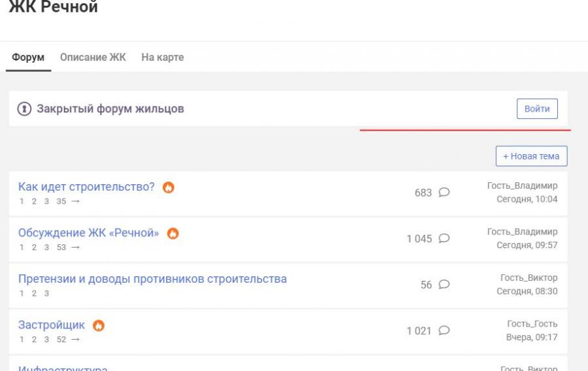Click comment bubble icon beside 1 045

(x=444, y=238)
